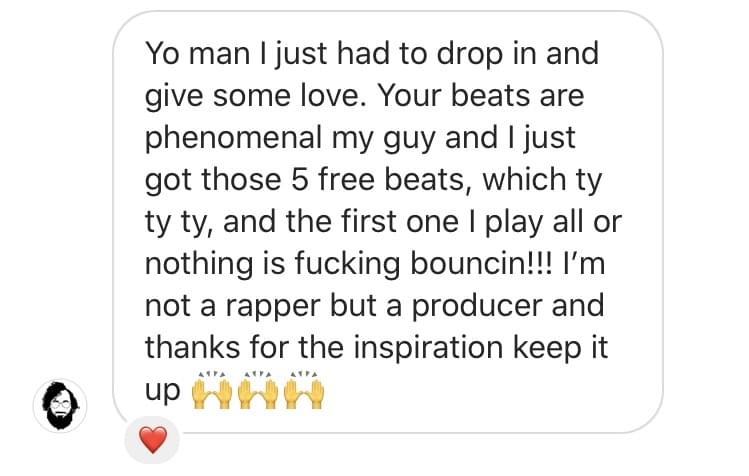The width and height of the screenshot is (749, 476).
Task: Click the word "bouncin!!!"
Action: tap(482, 263)
